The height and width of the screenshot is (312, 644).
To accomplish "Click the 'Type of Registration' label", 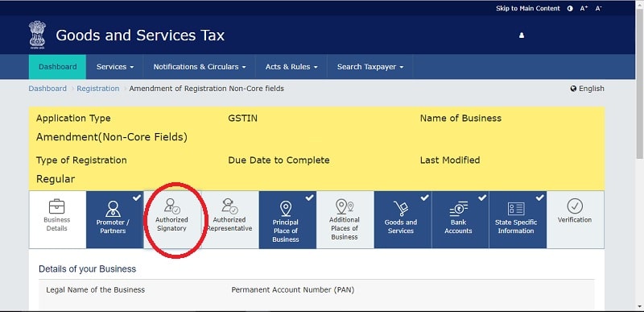I will [x=81, y=160].
